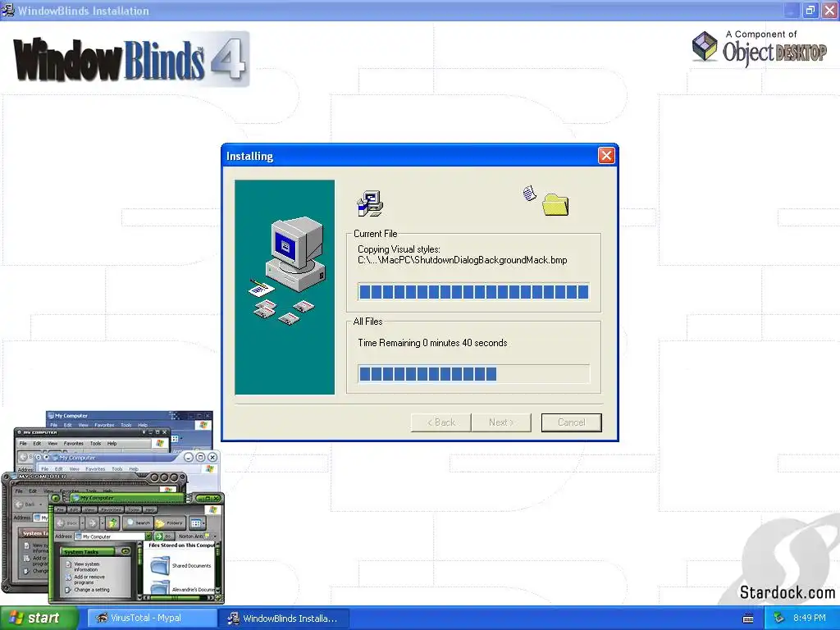The width and height of the screenshot is (840, 630).
Task: Click the greyed-out Back button
Action: (x=441, y=422)
